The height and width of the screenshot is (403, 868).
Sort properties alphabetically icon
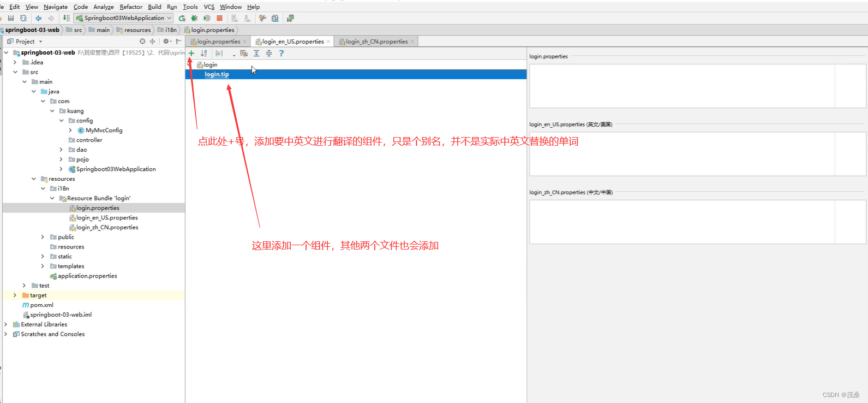pyautogui.click(x=203, y=53)
